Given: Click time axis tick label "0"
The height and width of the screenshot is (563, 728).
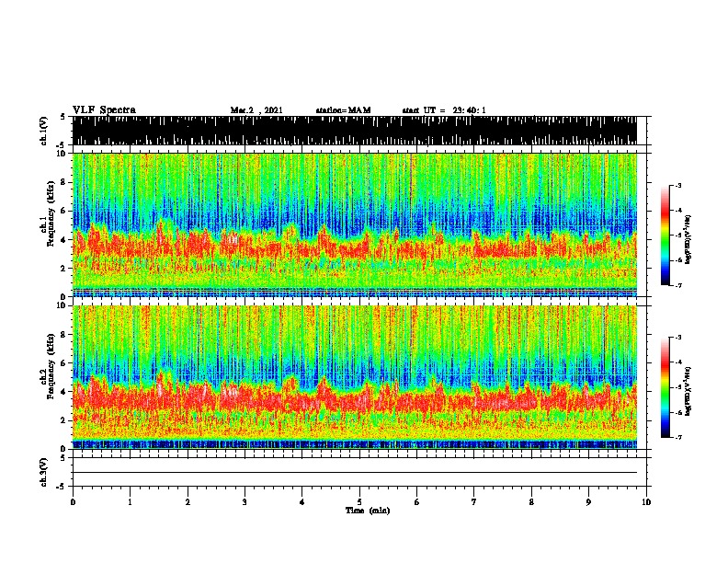Looking at the screenshot, I should 73,502.
